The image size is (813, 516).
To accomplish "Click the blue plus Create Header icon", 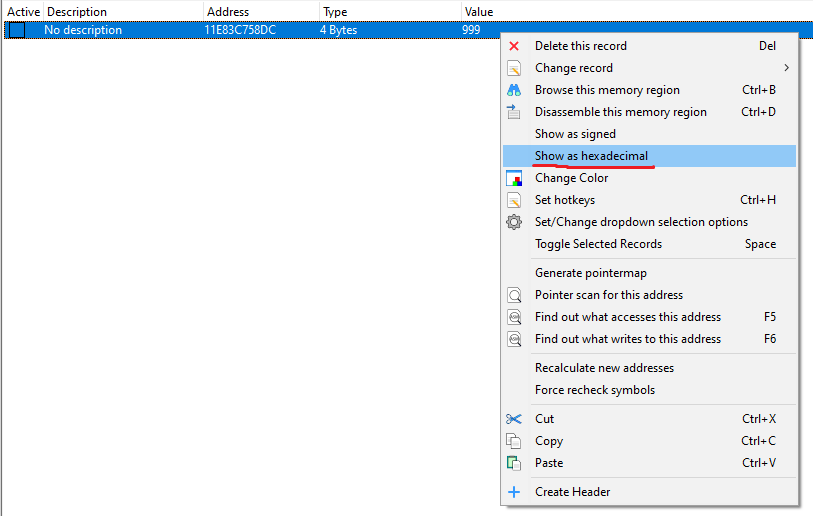I will click(x=514, y=492).
